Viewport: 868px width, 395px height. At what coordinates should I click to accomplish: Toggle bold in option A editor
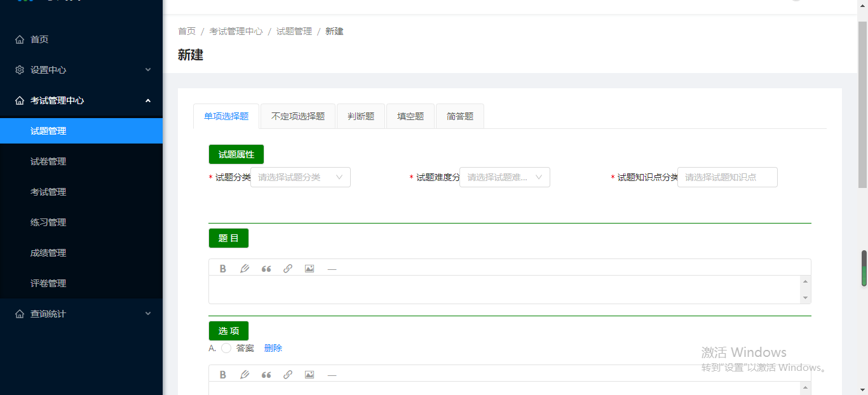(223, 375)
